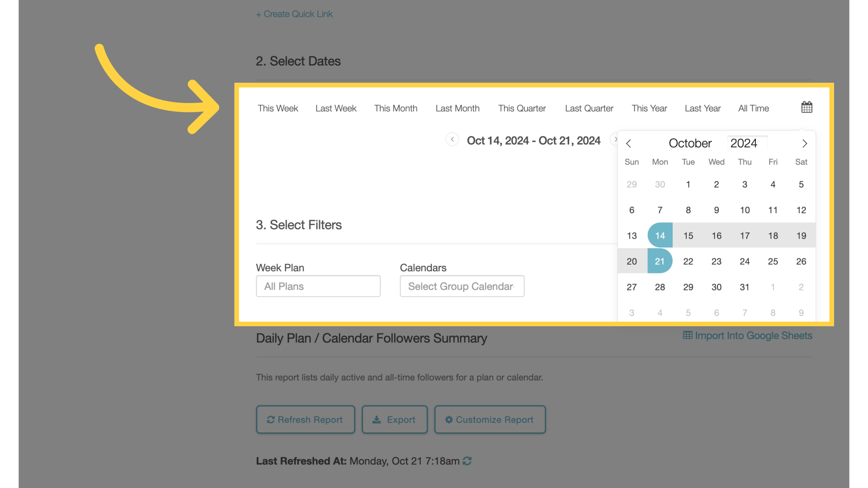This screenshot has height=488, width=868.
Task: Click the 'Customize Report' button
Action: point(490,419)
